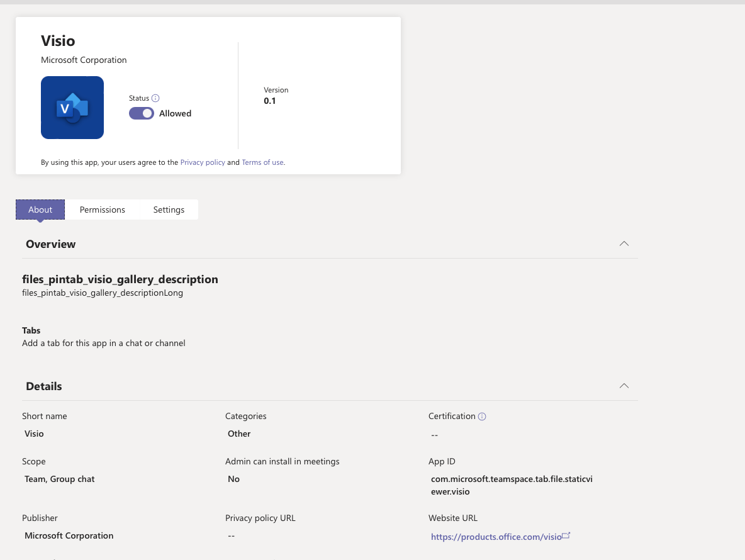Click external link icon beside Visio website URL

566,536
